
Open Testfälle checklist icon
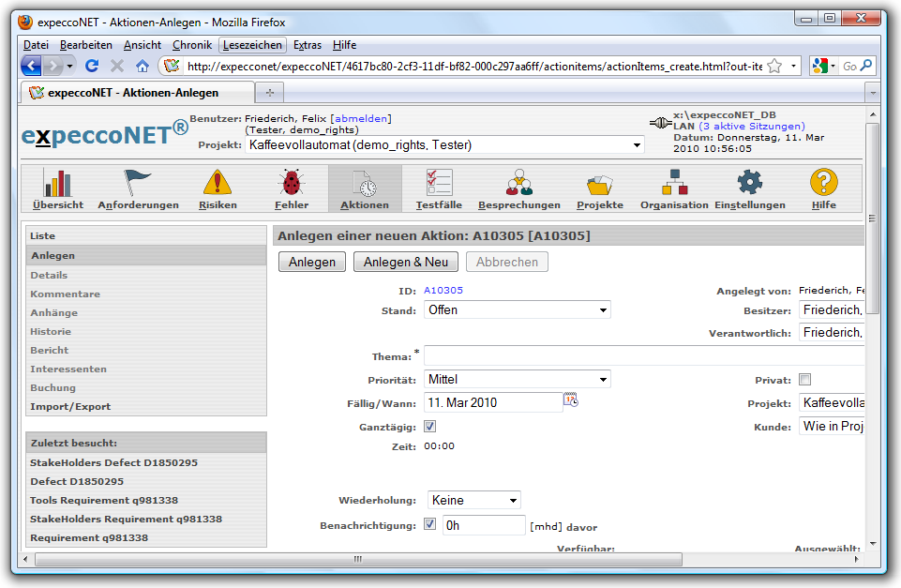pyautogui.click(x=439, y=183)
